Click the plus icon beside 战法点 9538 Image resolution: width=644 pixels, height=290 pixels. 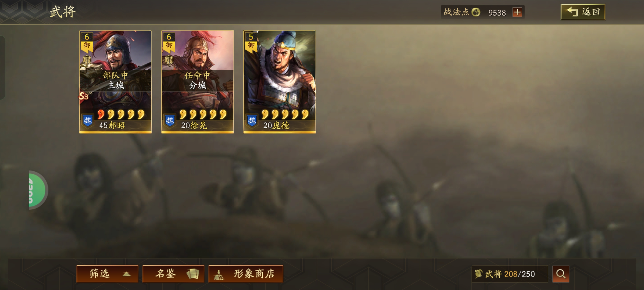(517, 12)
